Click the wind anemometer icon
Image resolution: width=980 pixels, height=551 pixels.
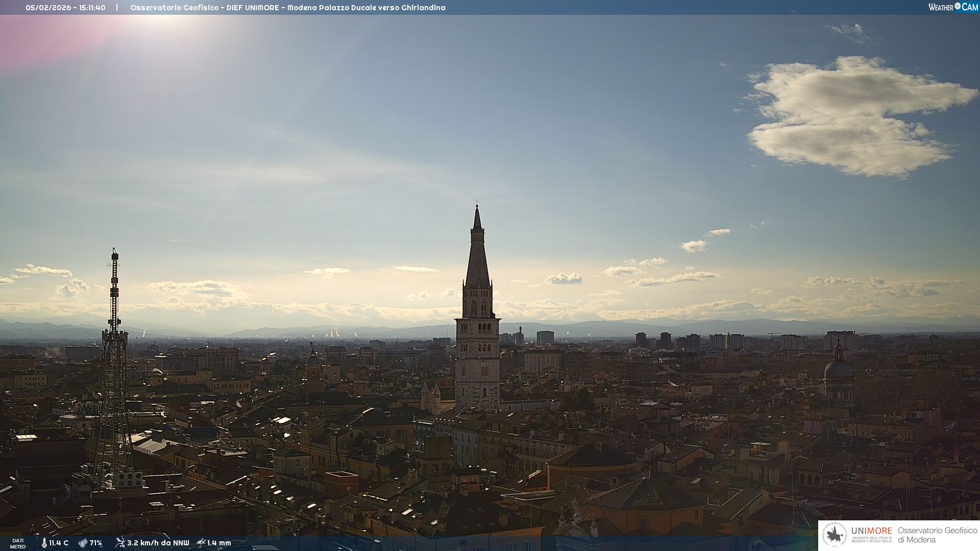[120, 542]
